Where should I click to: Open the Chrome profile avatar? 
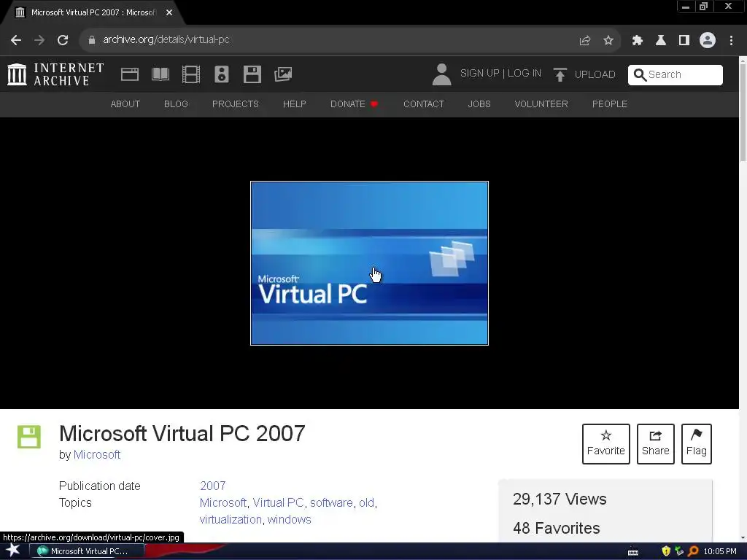tap(708, 41)
